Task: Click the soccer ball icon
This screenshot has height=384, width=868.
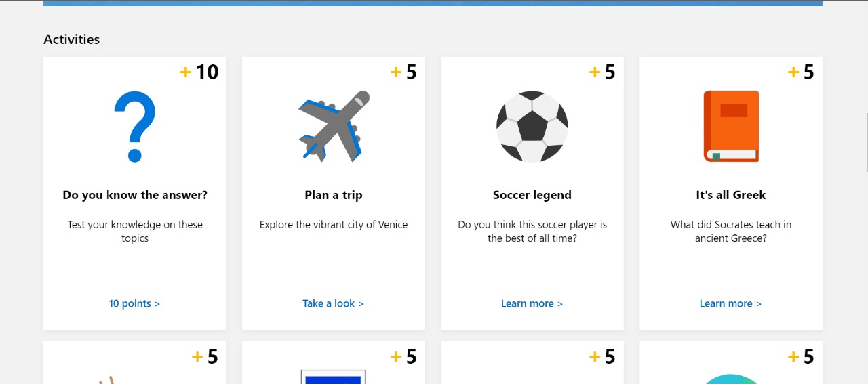Action: coord(532,127)
